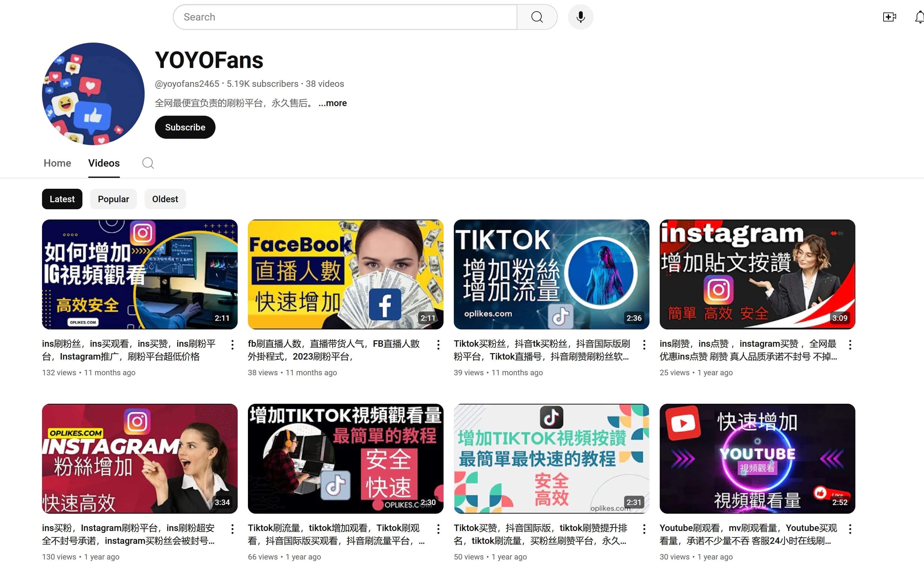The image size is (924, 572).
Task: Open the IG視頻觀看 video thumbnail
Action: tap(140, 274)
